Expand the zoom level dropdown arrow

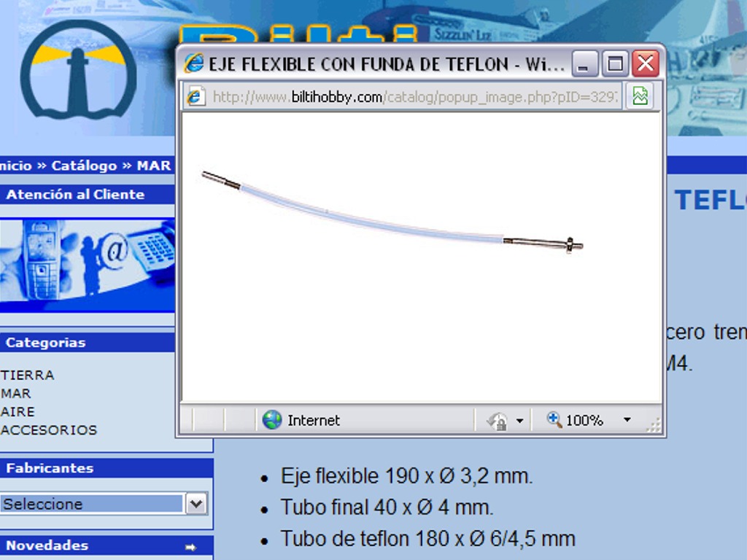pos(627,420)
